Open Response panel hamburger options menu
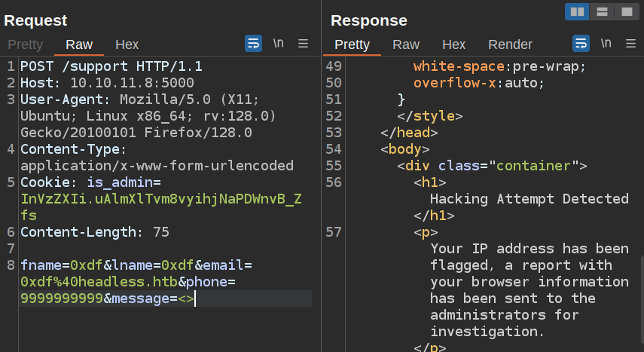 (x=630, y=44)
